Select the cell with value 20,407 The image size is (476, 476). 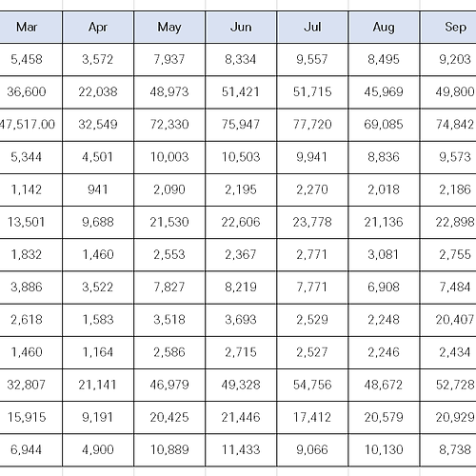coord(448,320)
